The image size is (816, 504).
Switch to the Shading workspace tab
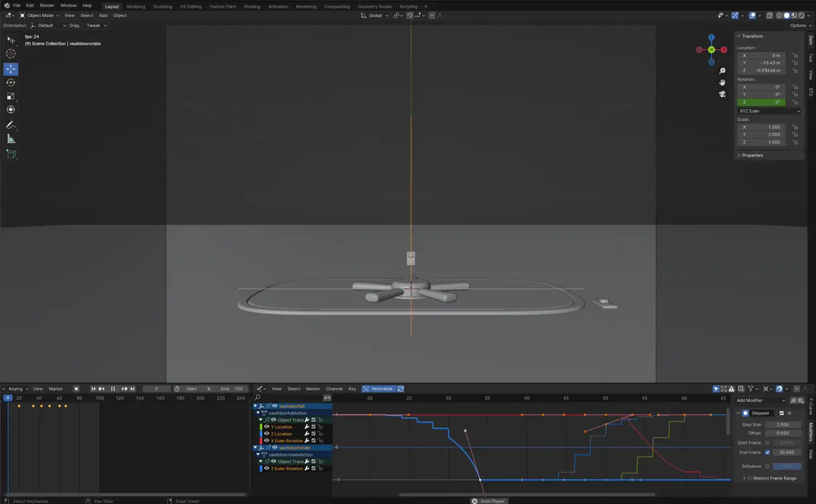click(252, 7)
